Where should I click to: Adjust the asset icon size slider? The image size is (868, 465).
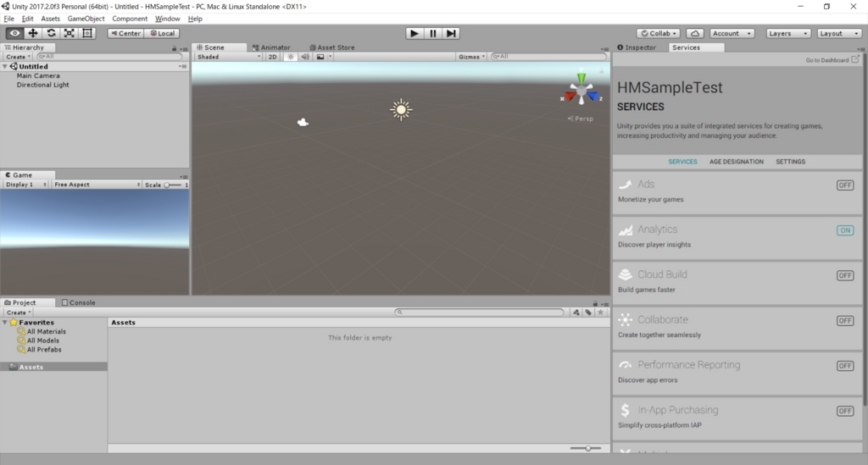tap(586, 448)
